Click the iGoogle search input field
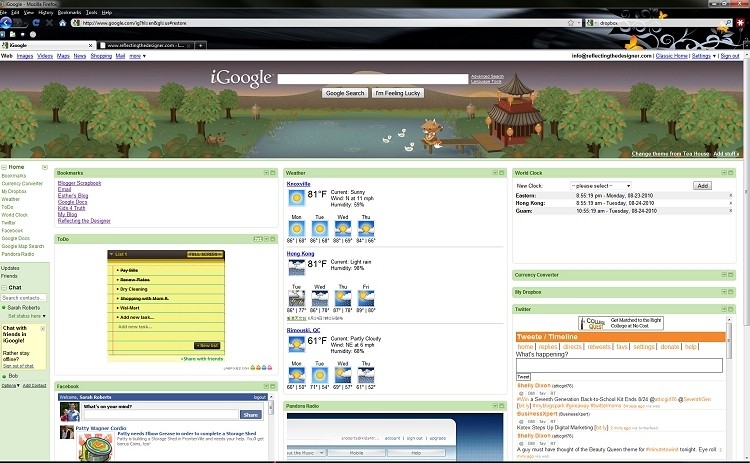Screen dimensions: 750x463 [373, 78]
